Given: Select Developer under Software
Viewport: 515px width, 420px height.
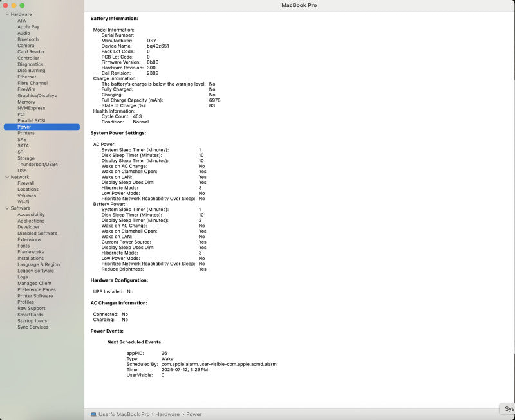Looking at the screenshot, I should point(28,227).
